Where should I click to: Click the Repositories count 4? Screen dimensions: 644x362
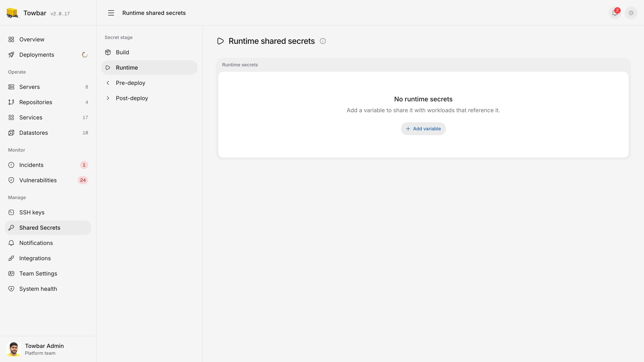coord(87,102)
